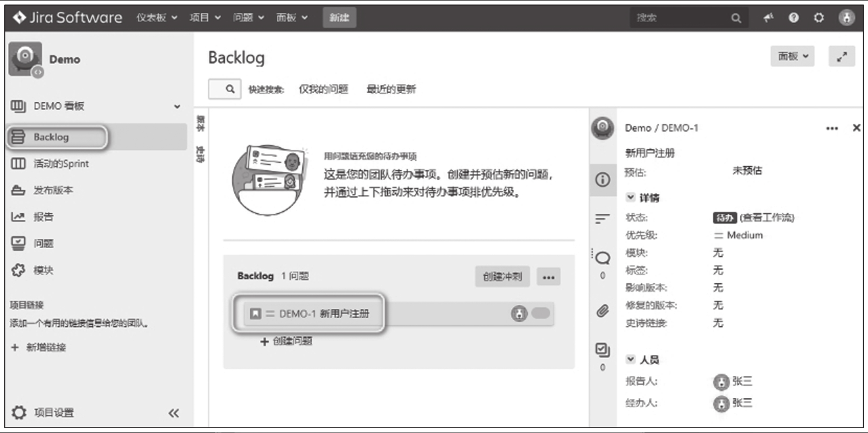Click the 查看工作流 link

click(767, 218)
